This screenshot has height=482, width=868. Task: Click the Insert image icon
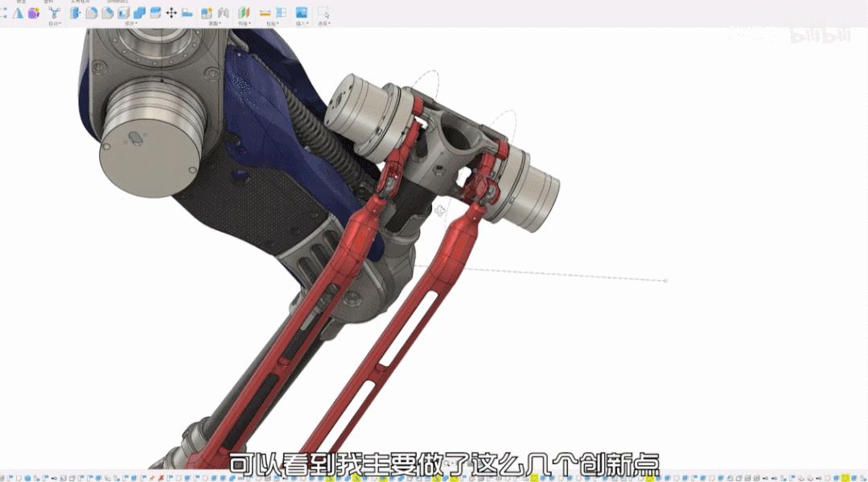click(302, 13)
